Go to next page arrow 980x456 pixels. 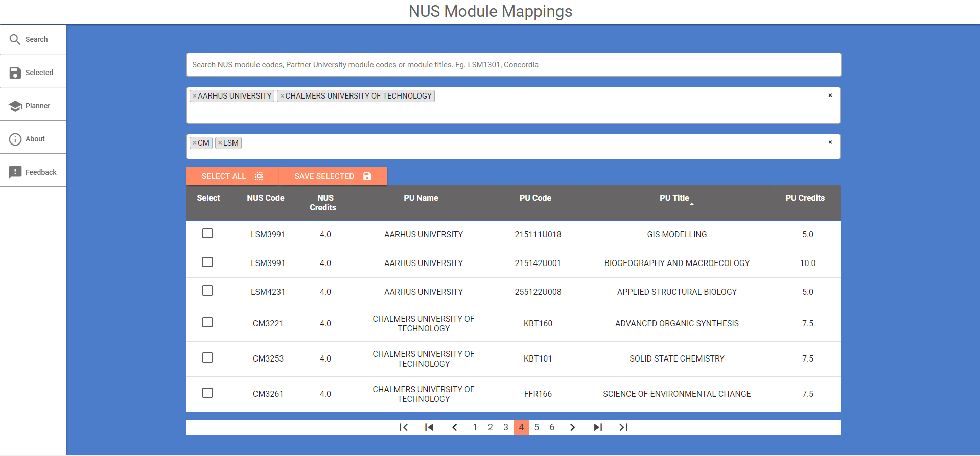pos(572,427)
